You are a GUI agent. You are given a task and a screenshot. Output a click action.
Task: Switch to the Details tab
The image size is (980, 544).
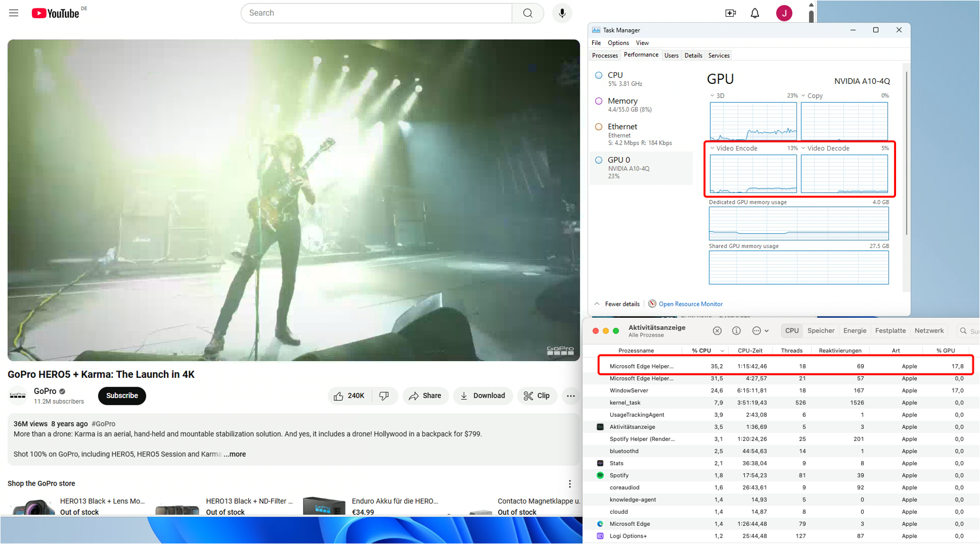tap(693, 56)
